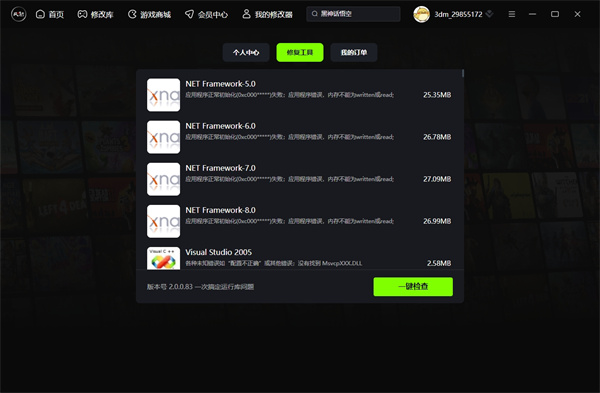Switch to 个人中心 tab
Image resolution: width=600 pixels, height=393 pixels.
(246, 52)
